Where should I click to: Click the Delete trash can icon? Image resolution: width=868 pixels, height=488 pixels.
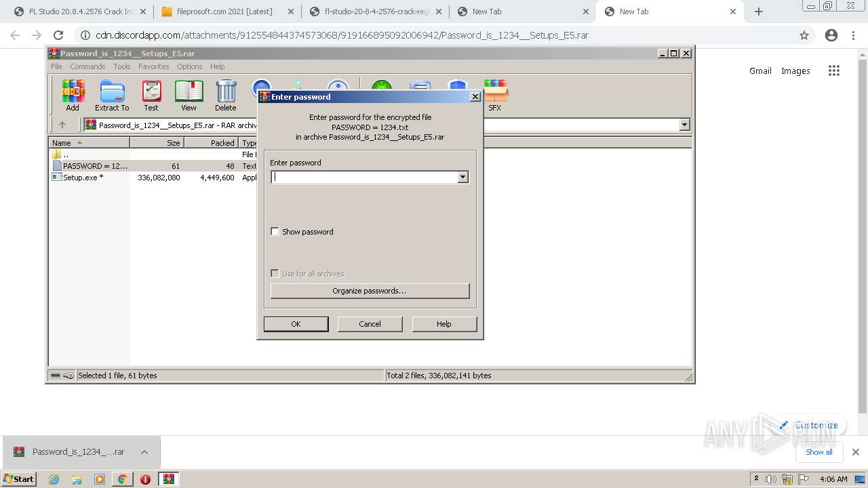click(x=226, y=95)
